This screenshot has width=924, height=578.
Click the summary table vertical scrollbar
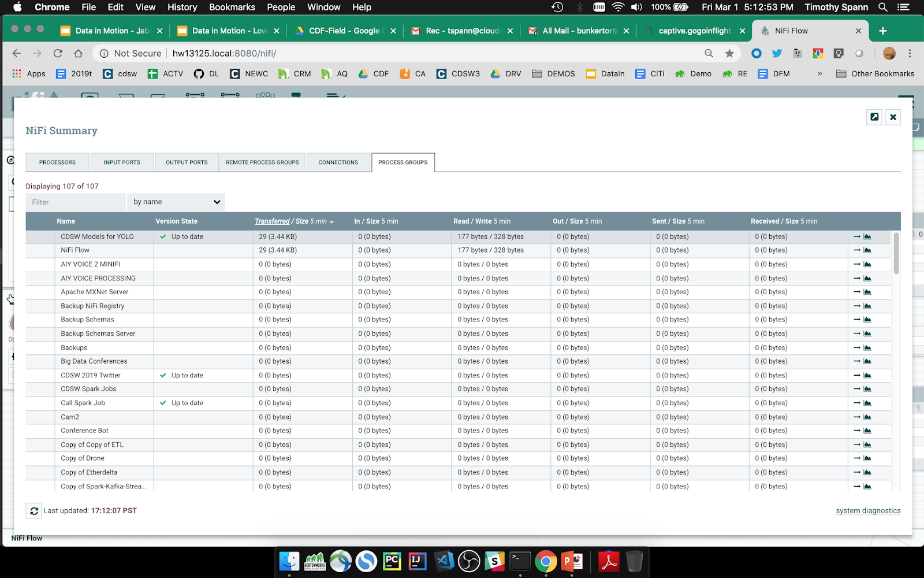(x=896, y=253)
